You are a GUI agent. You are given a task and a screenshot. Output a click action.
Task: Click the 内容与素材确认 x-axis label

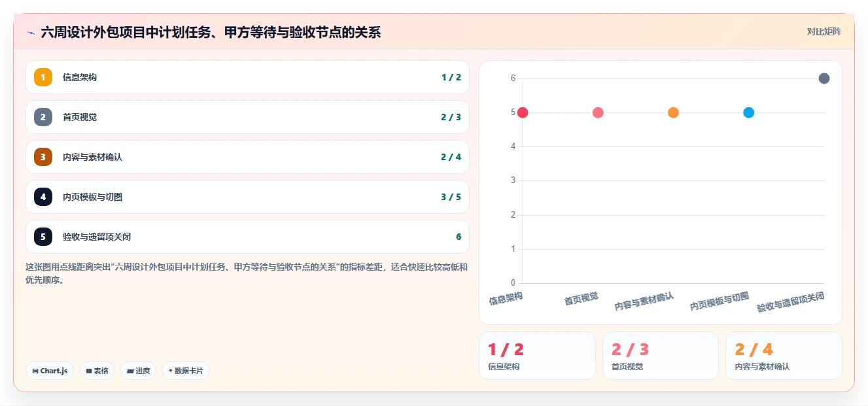coord(644,301)
